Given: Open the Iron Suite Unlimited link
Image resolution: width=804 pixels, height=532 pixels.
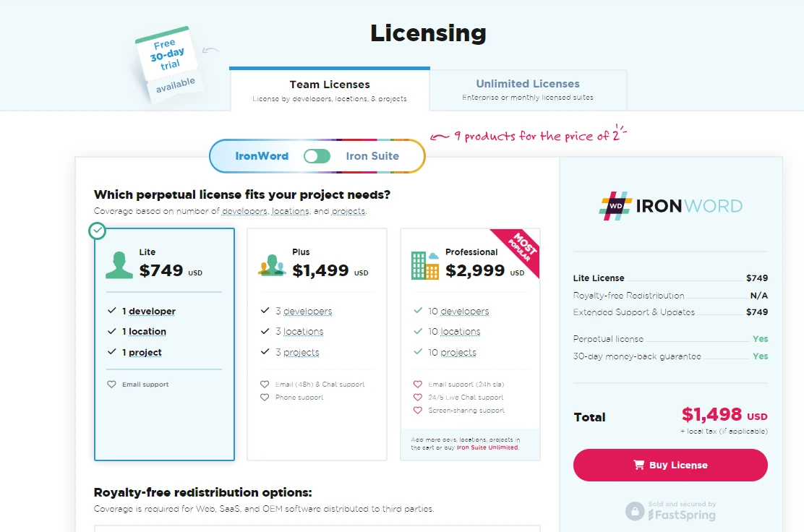Looking at the screenshot, I should (x=487, y=447).
